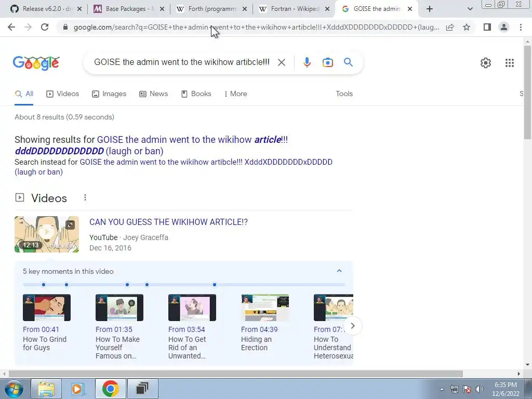
Task: Open a new browser tab
Action: pos(430,9)
